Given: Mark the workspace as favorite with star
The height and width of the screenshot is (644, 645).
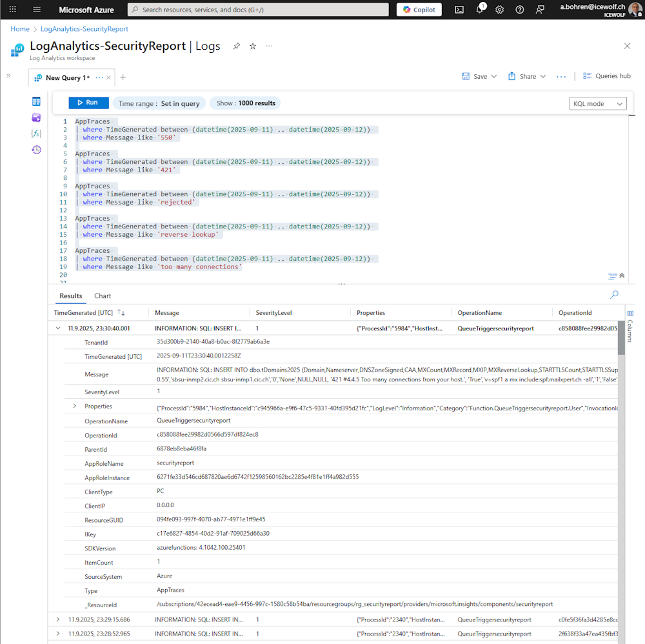Looking at the screenshot, I should pos(253,46).
